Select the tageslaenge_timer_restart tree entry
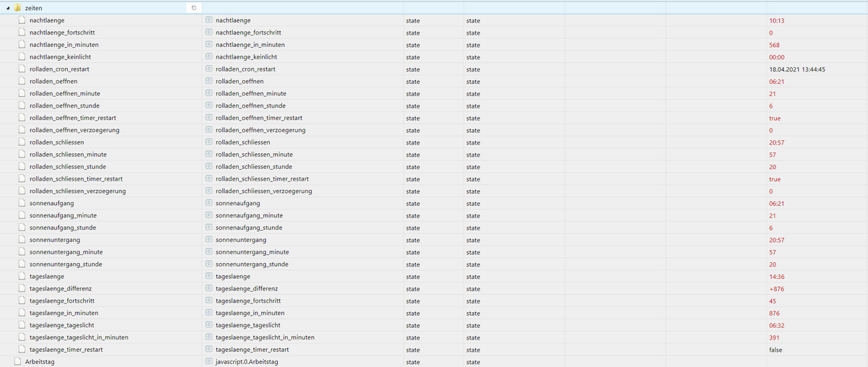 [66, 350]
